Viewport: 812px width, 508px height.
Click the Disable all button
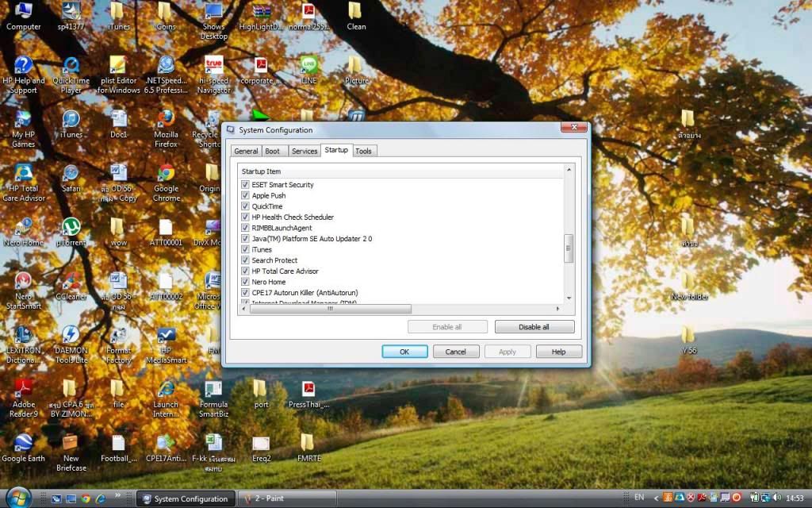click(x=534, y=326)
